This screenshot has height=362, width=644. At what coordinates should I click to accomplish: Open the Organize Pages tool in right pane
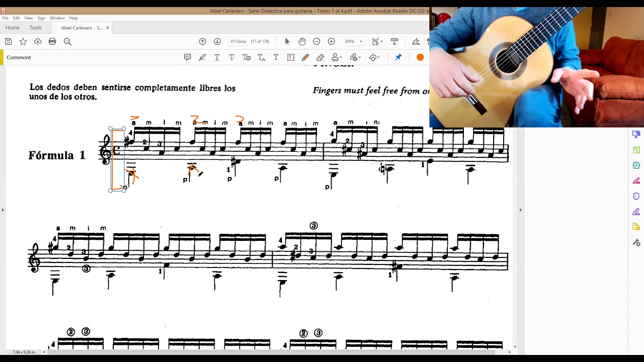pos(636,150)
